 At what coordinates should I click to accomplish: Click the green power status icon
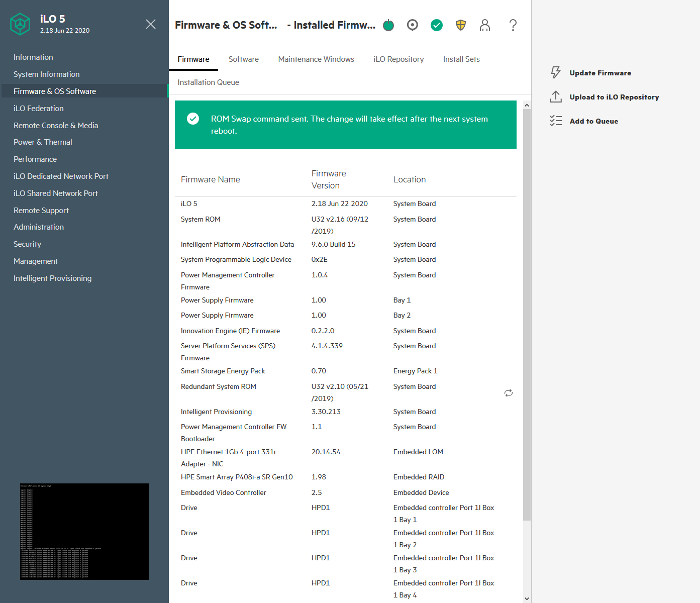coord(388,25)
